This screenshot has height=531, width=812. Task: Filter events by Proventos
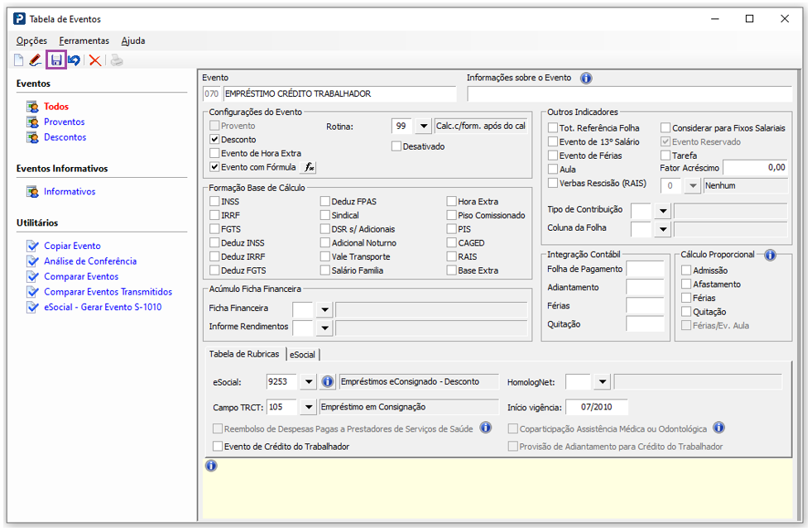point(65,122)
